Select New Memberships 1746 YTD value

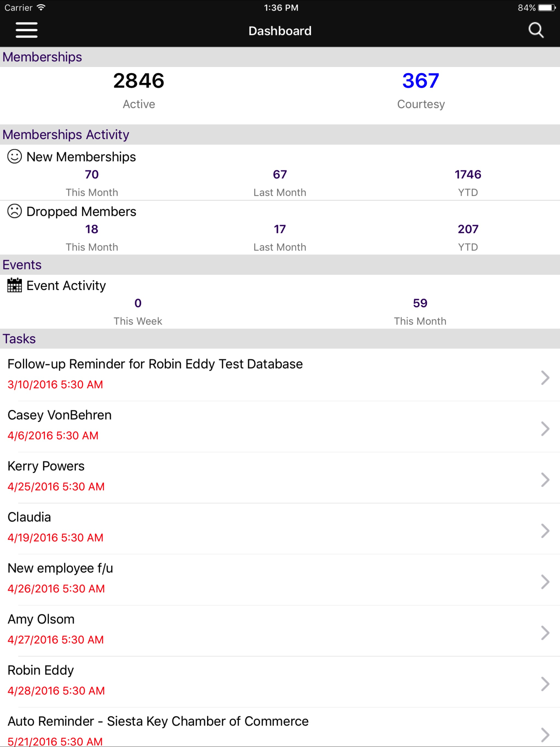468,174
